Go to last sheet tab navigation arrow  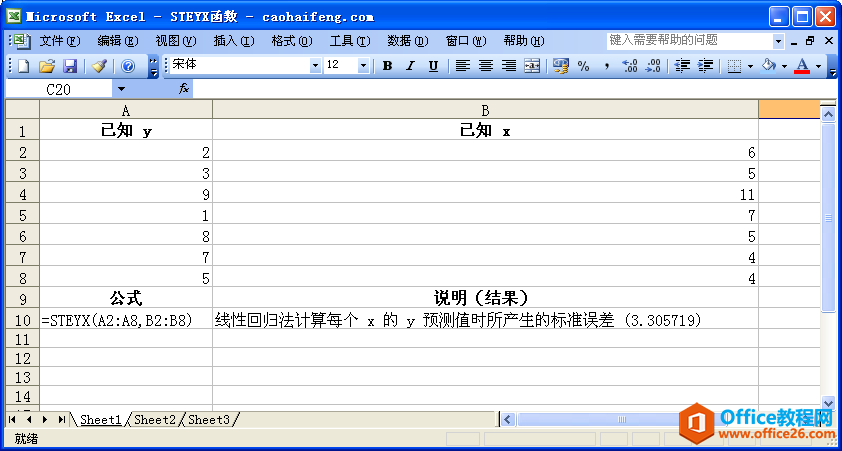pos(62,419)
